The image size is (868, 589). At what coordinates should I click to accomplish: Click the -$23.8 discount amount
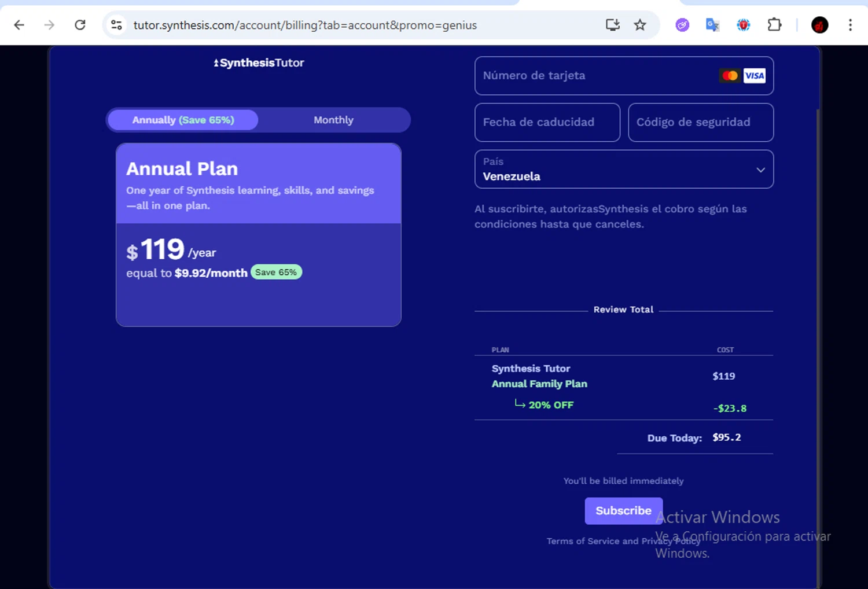tap(730, 408)
